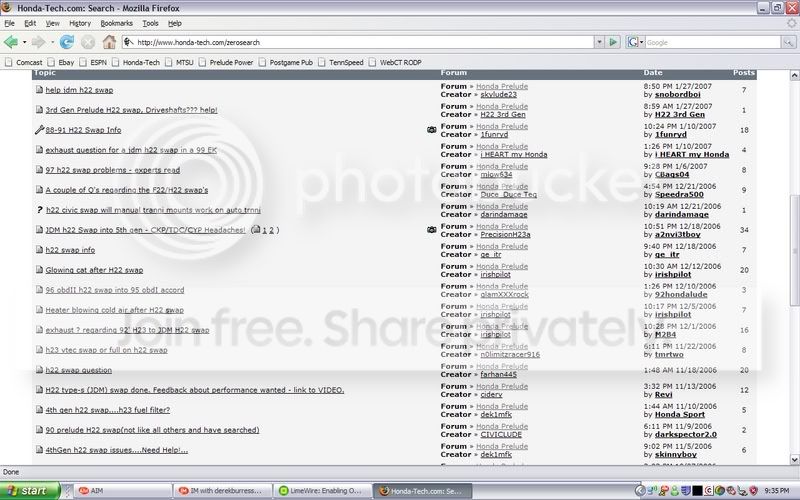Click the Forward navigation arrow
Screen dimensions: 800x500
point(40,42)
